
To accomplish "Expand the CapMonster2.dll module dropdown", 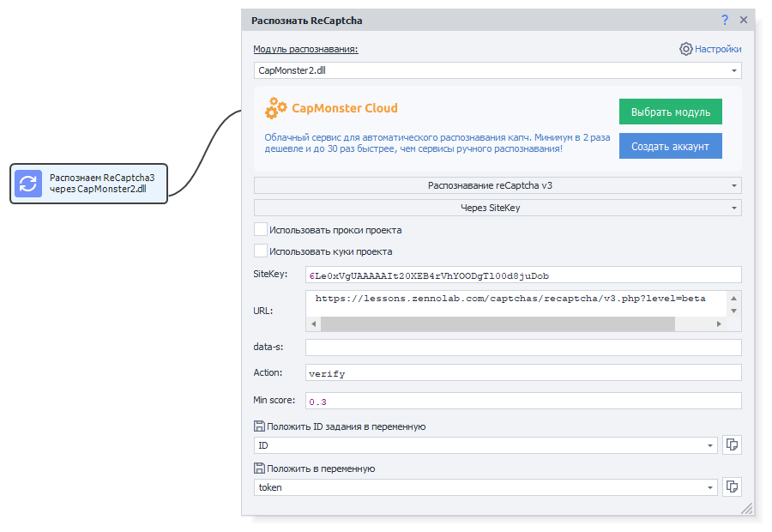I will [734, 70].
